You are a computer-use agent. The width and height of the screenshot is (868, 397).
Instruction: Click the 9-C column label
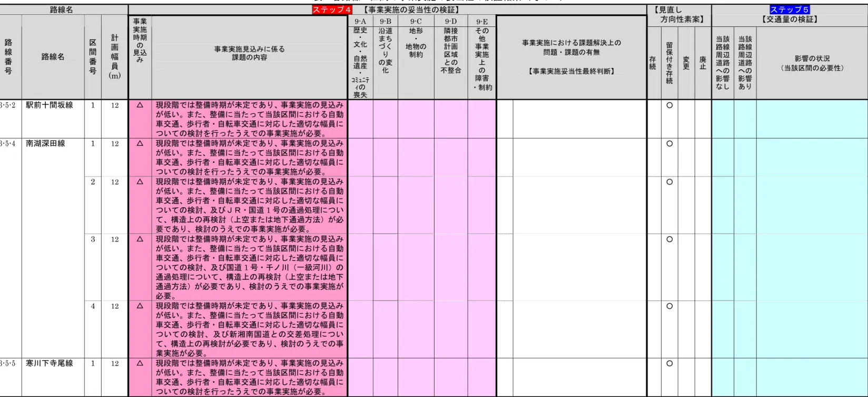416,22
